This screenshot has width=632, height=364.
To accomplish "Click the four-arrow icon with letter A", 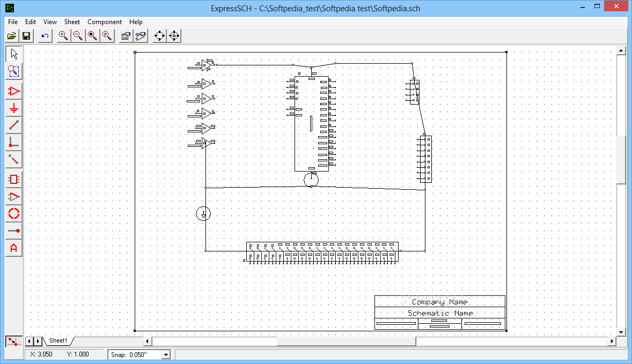I will coord(174,36).
